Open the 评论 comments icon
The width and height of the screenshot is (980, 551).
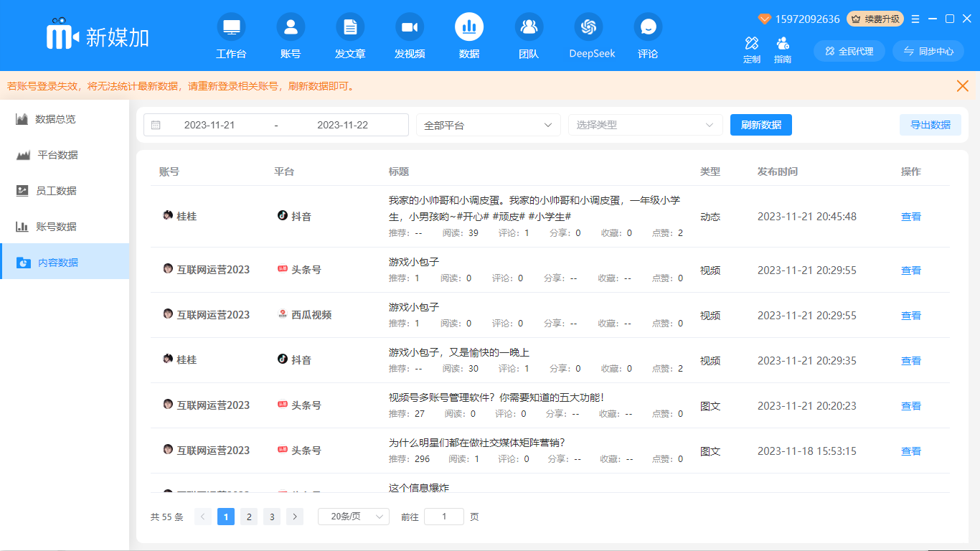point(648,28)
